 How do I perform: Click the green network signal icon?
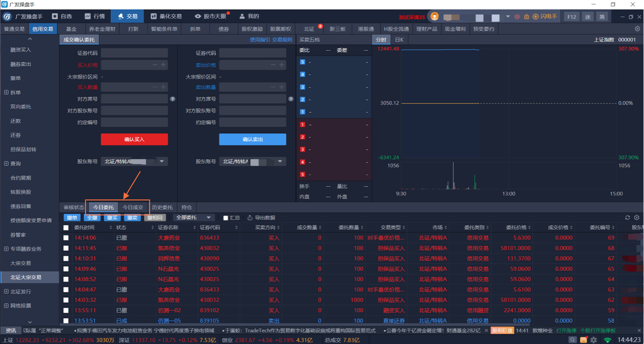pyautogui.click(x=608, y=340)
